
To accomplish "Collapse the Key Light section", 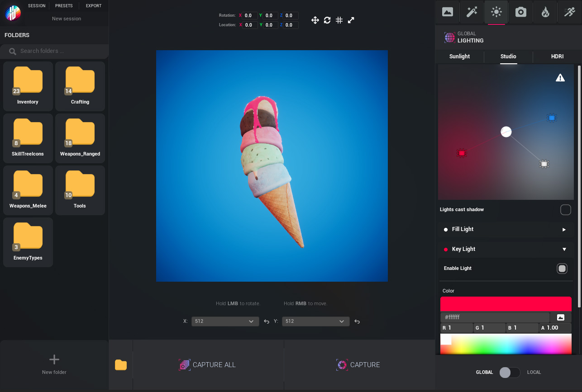I will [x=506, y=249].
